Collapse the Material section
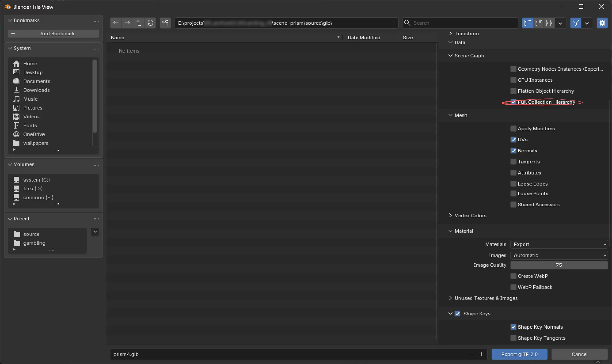Viewport: 612px width, 364px height. pyautogui.click(x=450, y=231)
